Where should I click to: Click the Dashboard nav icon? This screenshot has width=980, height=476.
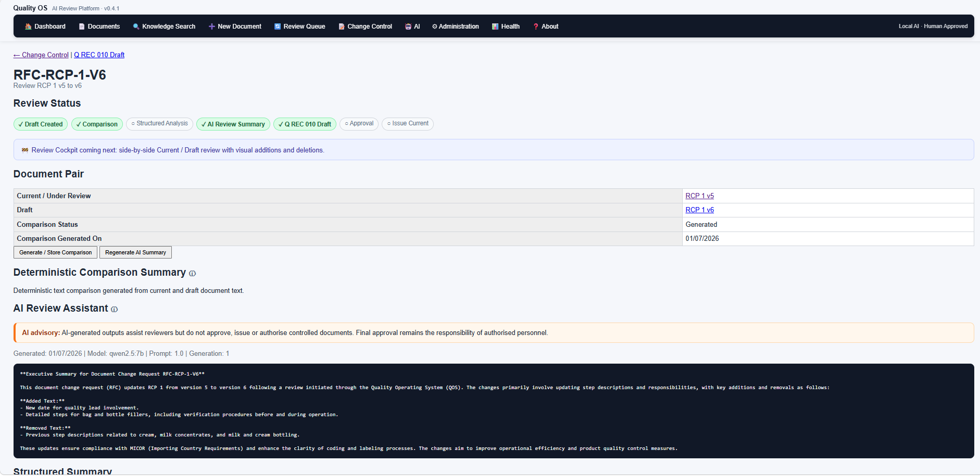pos(28,27)
